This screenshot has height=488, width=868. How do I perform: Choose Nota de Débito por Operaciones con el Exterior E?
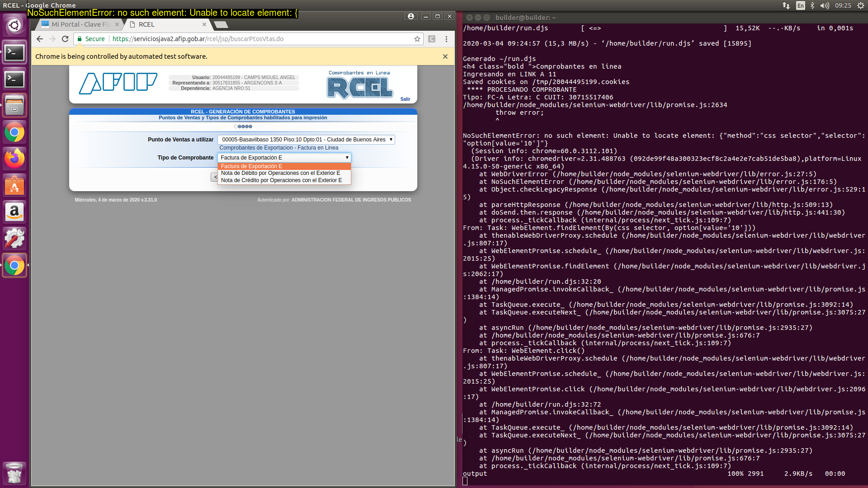284,173
